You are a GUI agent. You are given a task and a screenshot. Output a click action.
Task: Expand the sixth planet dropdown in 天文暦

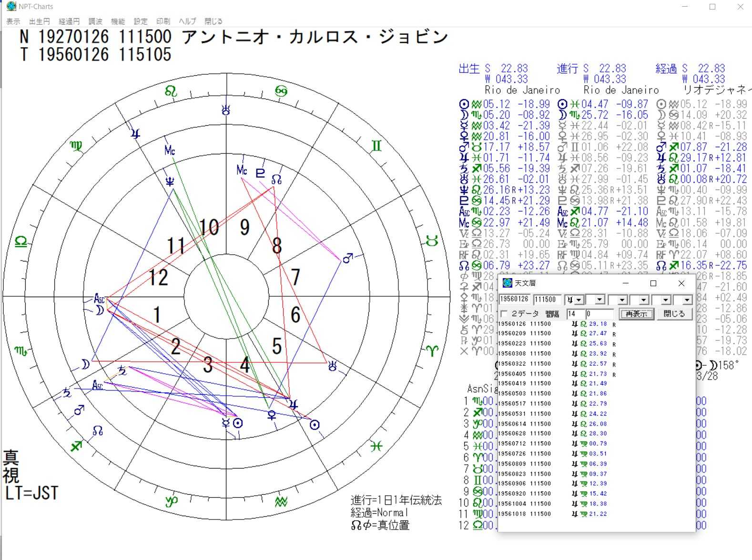click(687, 300)
